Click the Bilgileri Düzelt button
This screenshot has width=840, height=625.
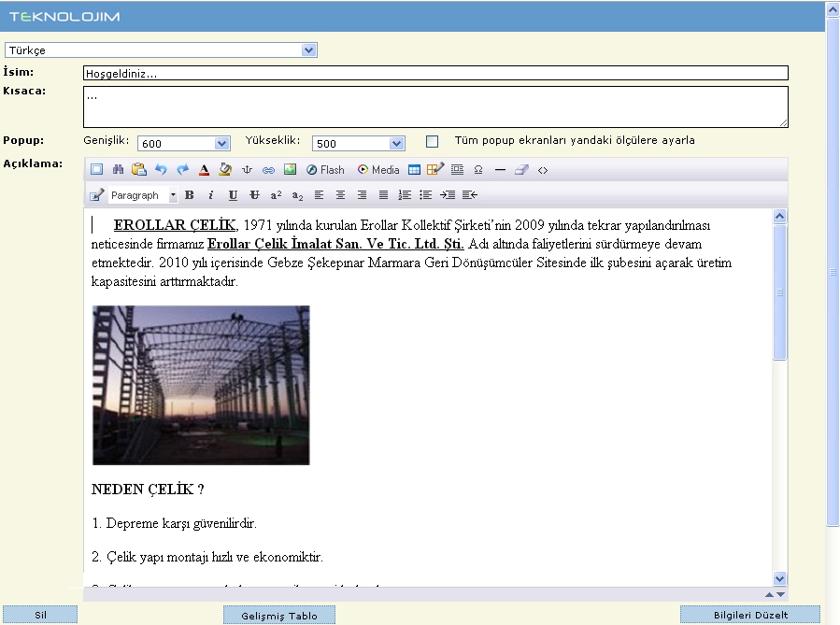coord(750,615)
